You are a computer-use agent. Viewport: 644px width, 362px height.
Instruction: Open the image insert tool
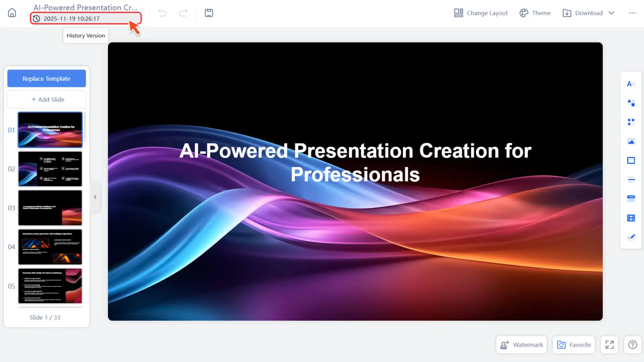[x=631, y=141]
